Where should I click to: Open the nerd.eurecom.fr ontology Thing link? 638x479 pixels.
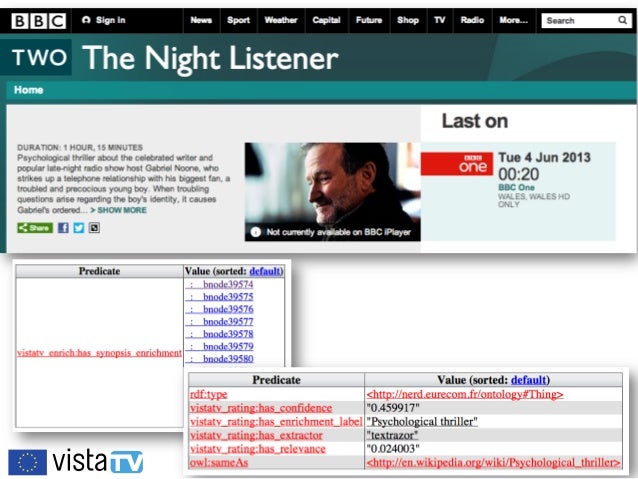(x=465, y=394)
